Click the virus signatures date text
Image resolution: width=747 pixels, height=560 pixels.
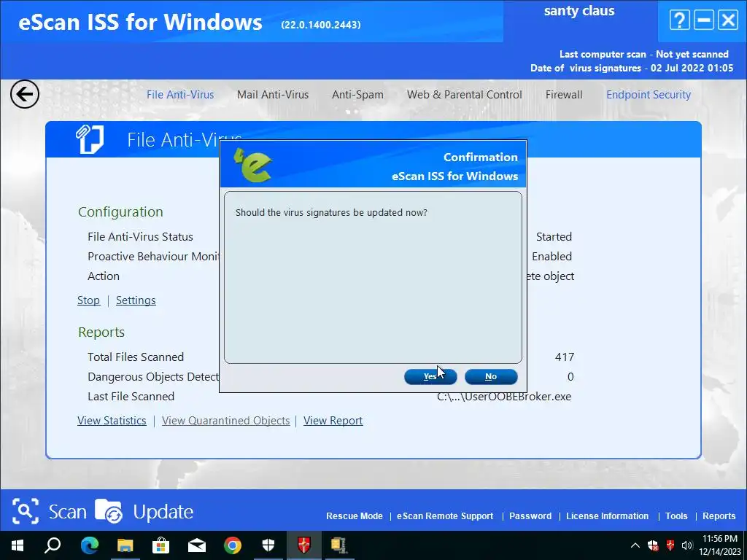pos(632,68)
